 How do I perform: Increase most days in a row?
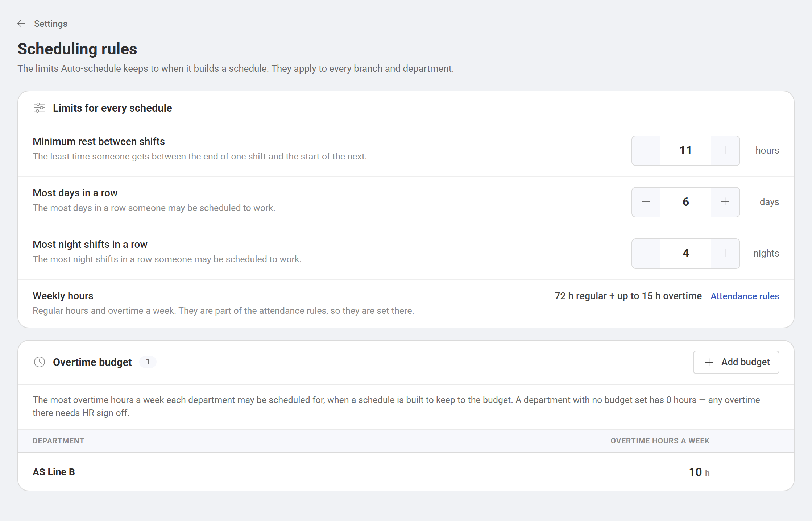(725, 202)
